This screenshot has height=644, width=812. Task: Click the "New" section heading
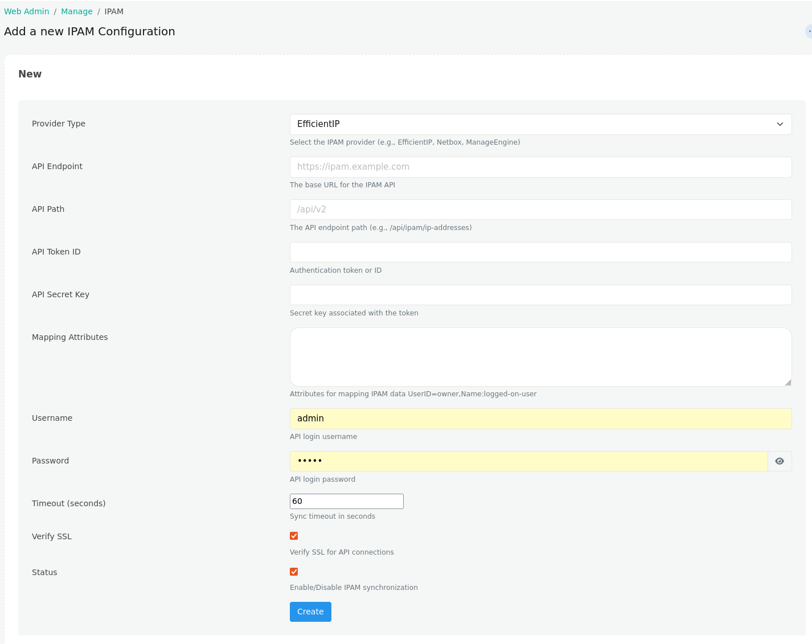30,74
